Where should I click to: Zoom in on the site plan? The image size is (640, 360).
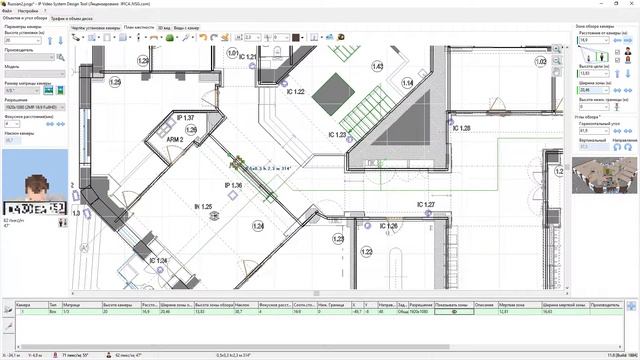[x=556, y=49]
